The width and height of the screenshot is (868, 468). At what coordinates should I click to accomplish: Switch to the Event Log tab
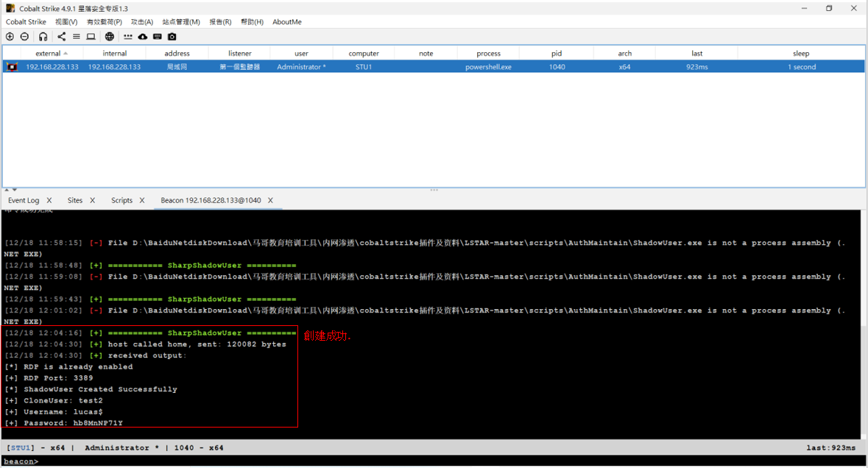click(x=24, y=200)
